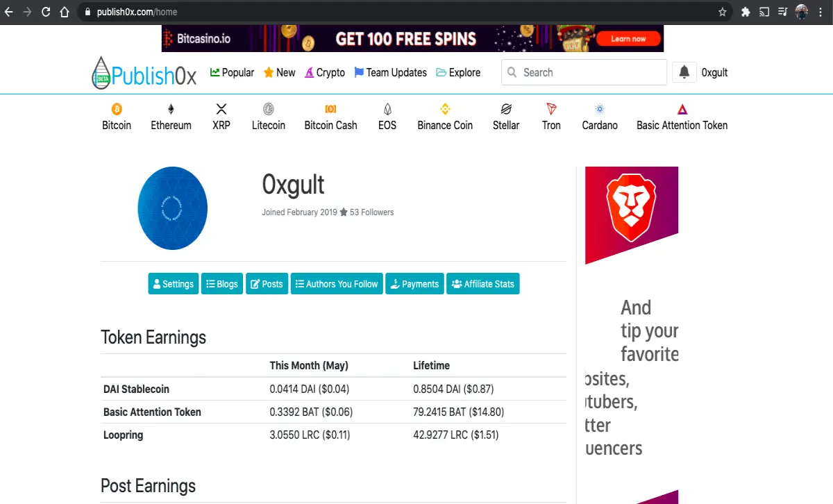Click the Token Earnings heading
833x504 pixels.
(153, 337)
